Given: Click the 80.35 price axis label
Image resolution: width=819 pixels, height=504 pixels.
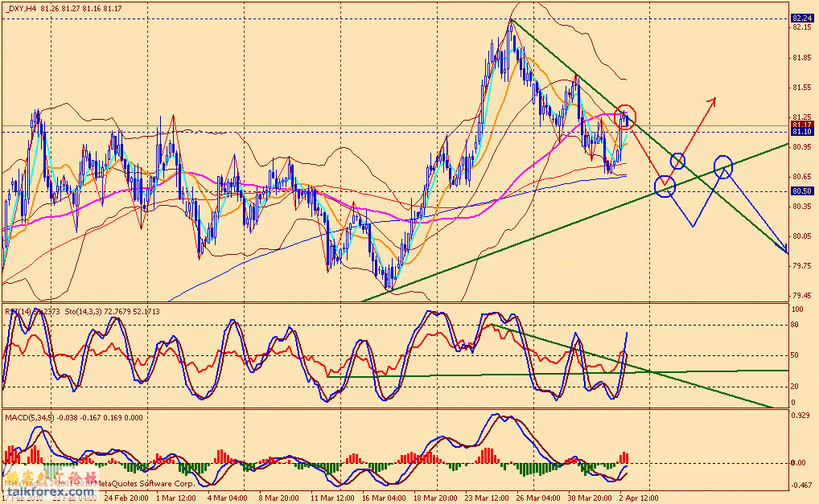Looking at the screenshot, I should 802,207.
